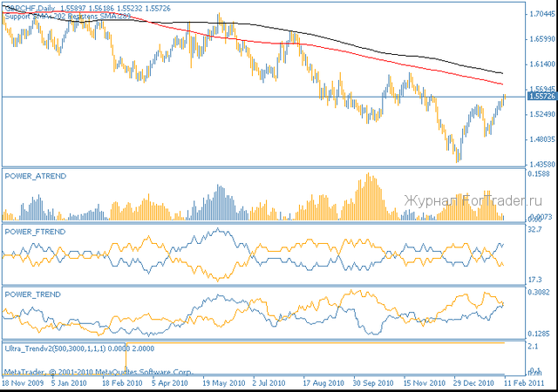558x392 pixels.
Task: Click the 2 Jul 2010 date label
Action: [269, 383]
